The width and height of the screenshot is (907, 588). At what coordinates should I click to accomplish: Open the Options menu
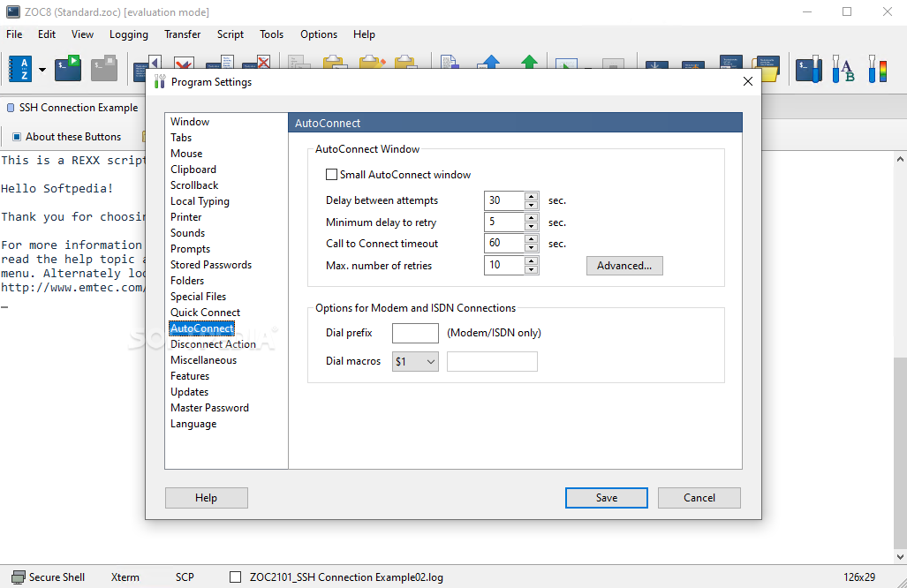click(x=319, y=34)
